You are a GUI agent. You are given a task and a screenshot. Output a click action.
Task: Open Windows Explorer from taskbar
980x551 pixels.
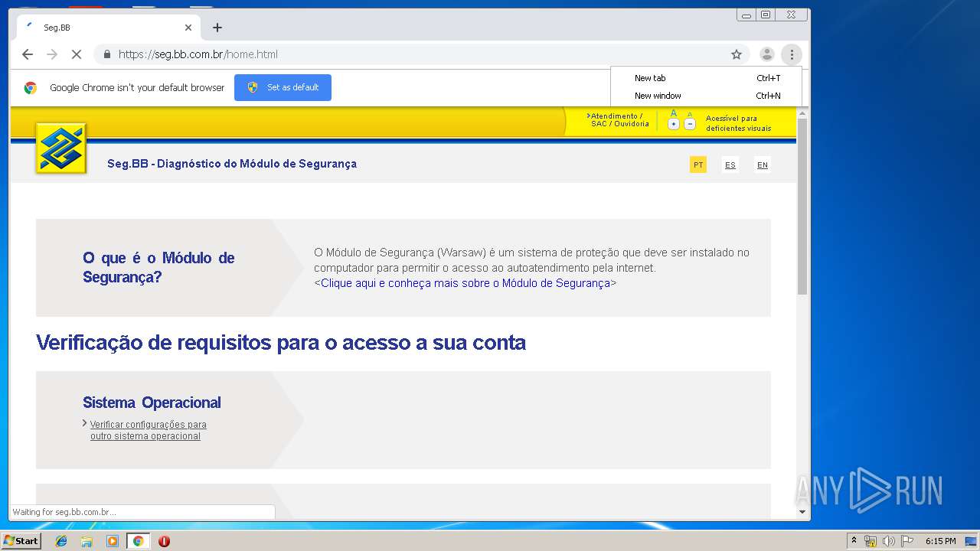[87, 541]
